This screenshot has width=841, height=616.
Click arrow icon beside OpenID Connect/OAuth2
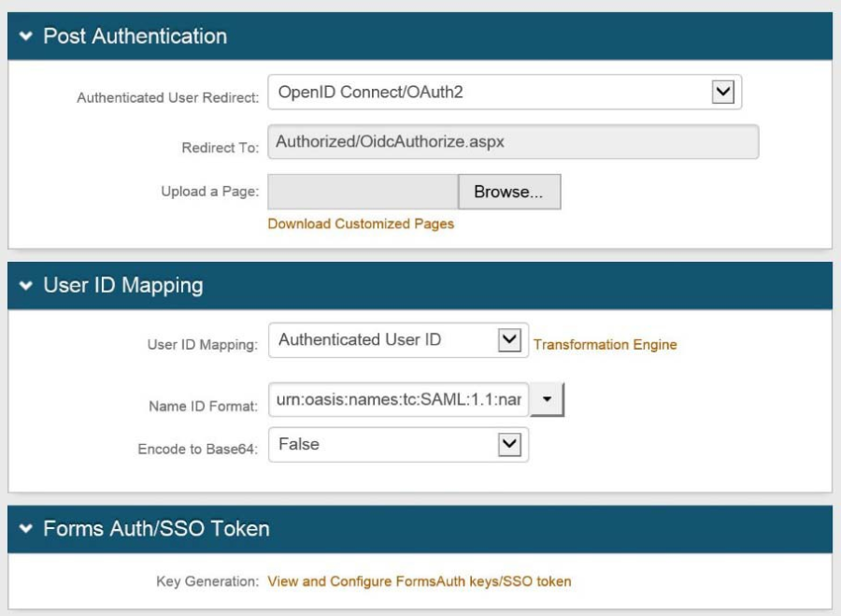tap(722, 93)
